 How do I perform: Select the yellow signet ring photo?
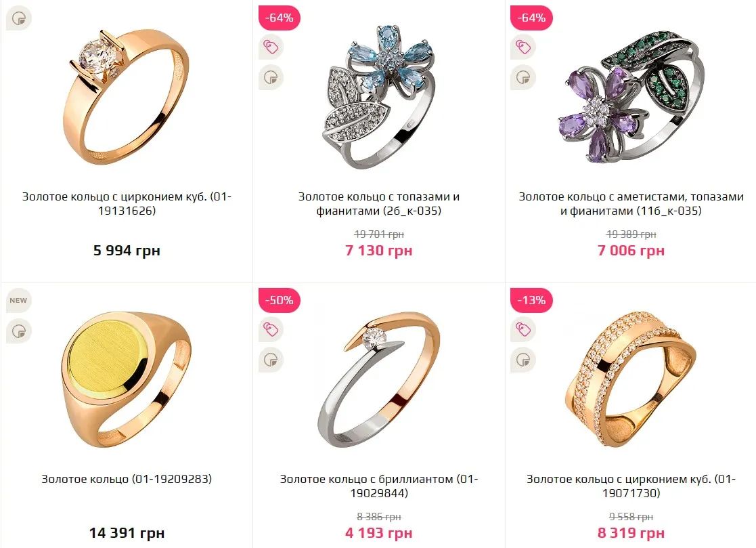[x=127, y=379]
